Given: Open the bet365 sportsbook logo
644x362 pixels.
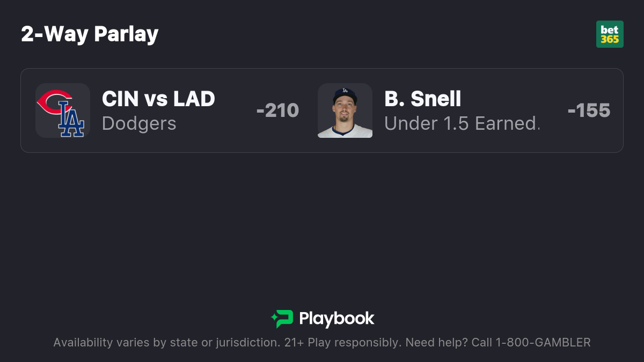Looking at the screenshot, I should (610, 34).
